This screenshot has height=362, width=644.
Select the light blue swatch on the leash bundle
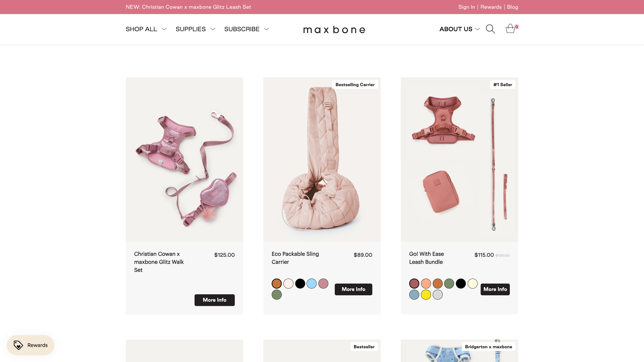coord(414,295)
